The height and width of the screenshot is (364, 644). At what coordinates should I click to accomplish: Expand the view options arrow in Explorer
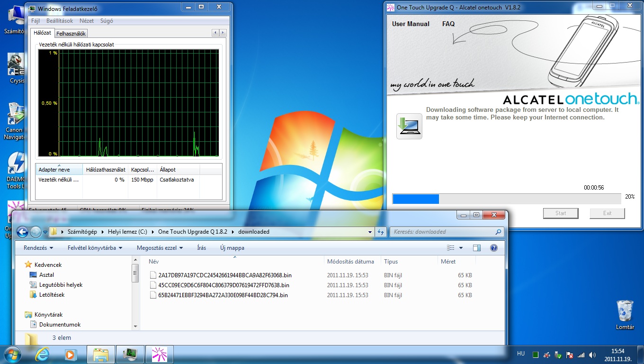click(461, 248)
